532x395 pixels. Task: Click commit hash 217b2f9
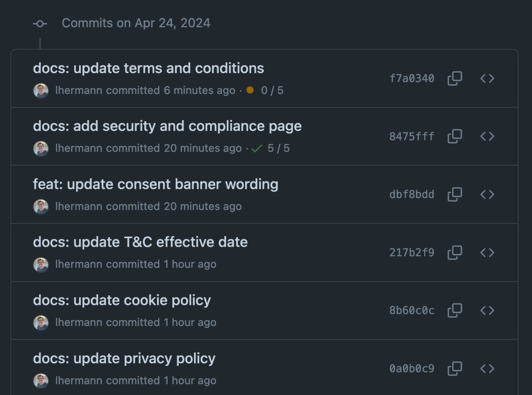pyautogui.click(x=411, y=252)
